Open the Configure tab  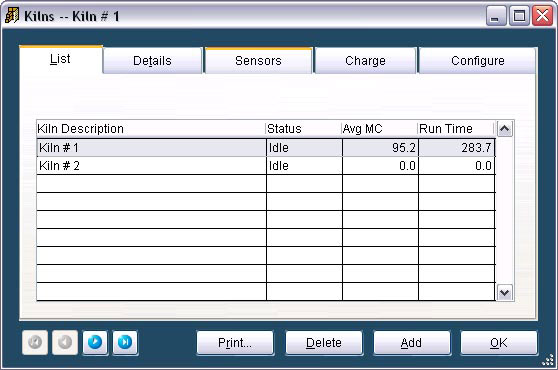tap(478, 61)
